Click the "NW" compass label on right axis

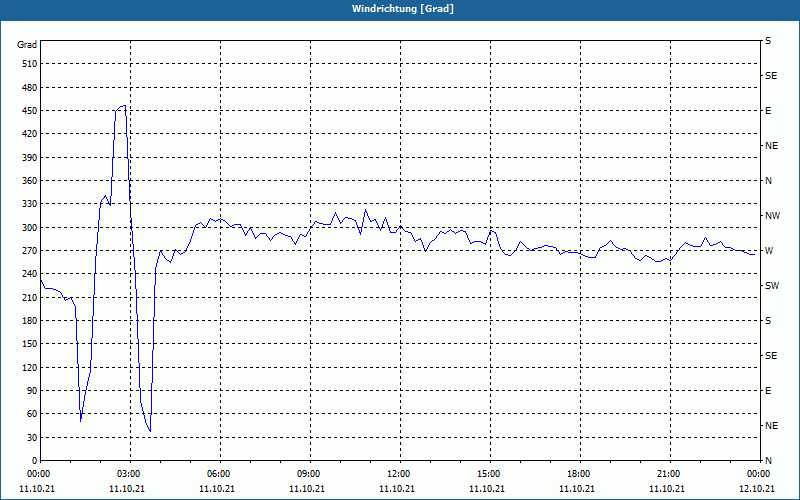pos(772,216)
